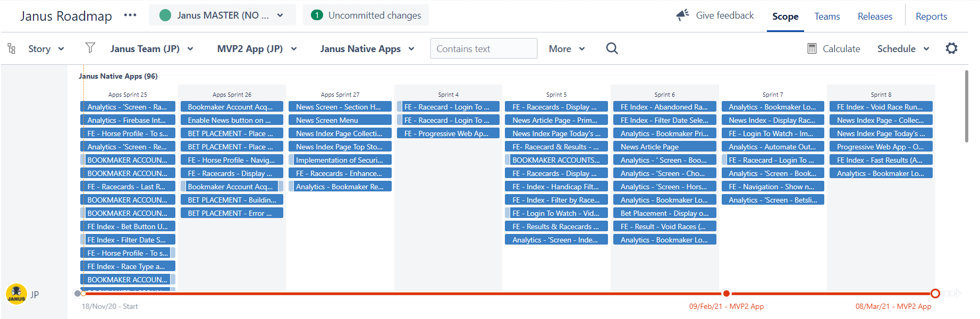Open the FE - Index - Handicap Filt... card

(556, 187)
